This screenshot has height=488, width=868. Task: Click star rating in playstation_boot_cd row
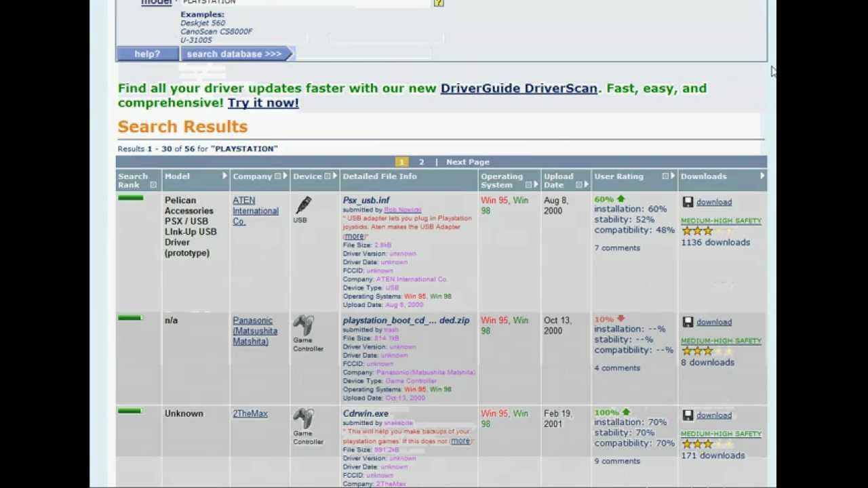coord(707,351)
